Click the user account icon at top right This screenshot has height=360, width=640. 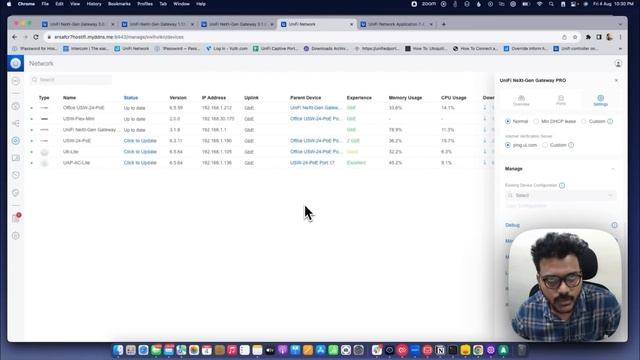pyautogui.click(x=618, y=64)
